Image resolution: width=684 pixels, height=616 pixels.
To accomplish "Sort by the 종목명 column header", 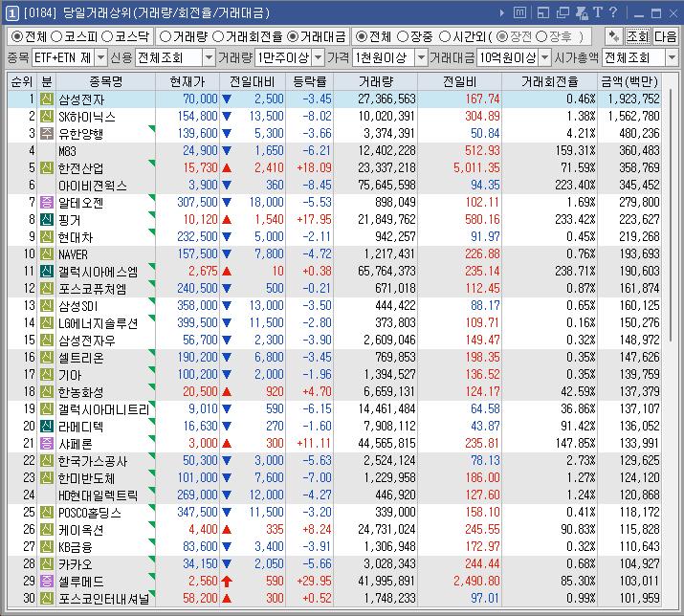I will pyautogui.click(x=105, y=81).
